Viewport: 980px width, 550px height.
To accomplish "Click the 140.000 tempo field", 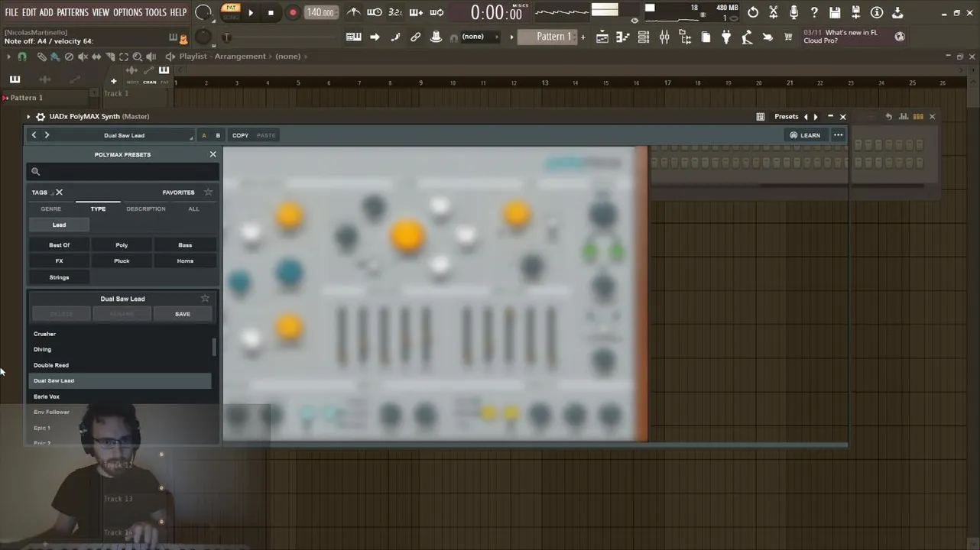I will (320, 12).
